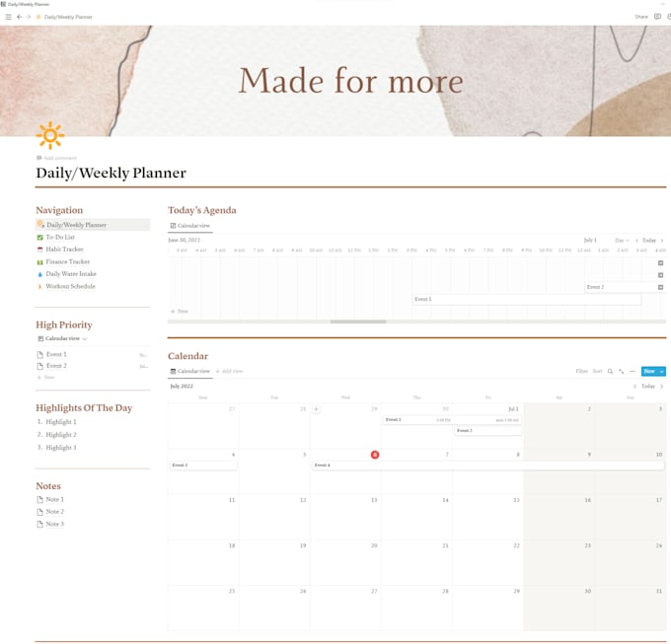Open the comments icon in top bar

pyautogui.click(x=657, y=17)
